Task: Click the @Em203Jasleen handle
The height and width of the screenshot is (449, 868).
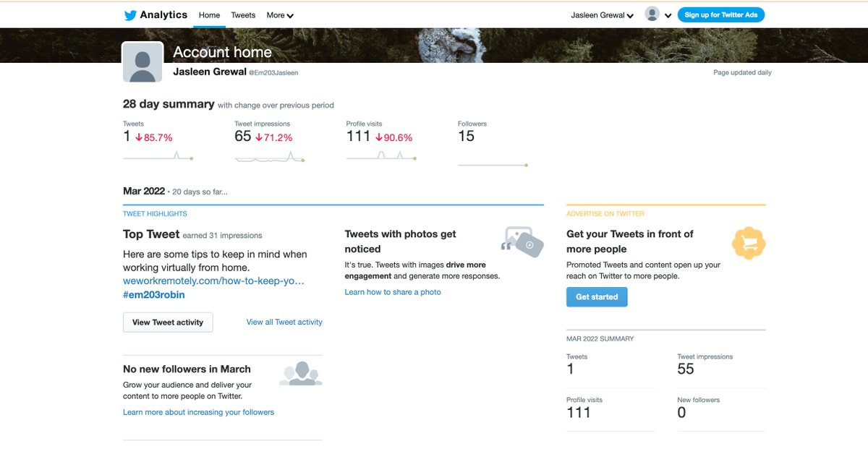Action: tap(273, 73)
